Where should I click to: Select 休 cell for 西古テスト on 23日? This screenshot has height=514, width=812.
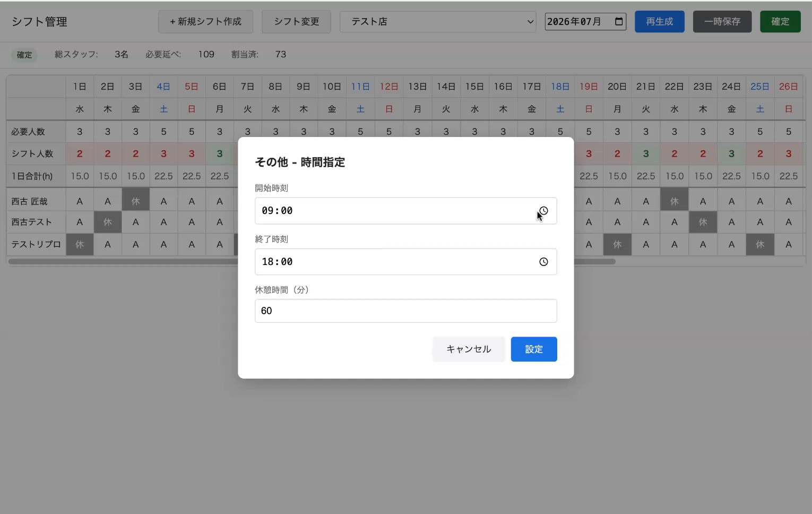703,222
